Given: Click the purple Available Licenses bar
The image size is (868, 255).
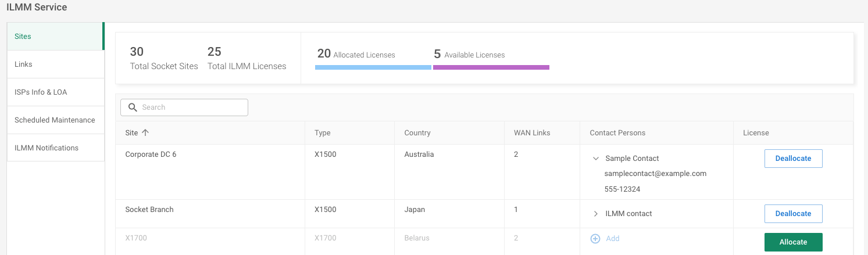Looking at the screenshot, I should coord(491,67).
